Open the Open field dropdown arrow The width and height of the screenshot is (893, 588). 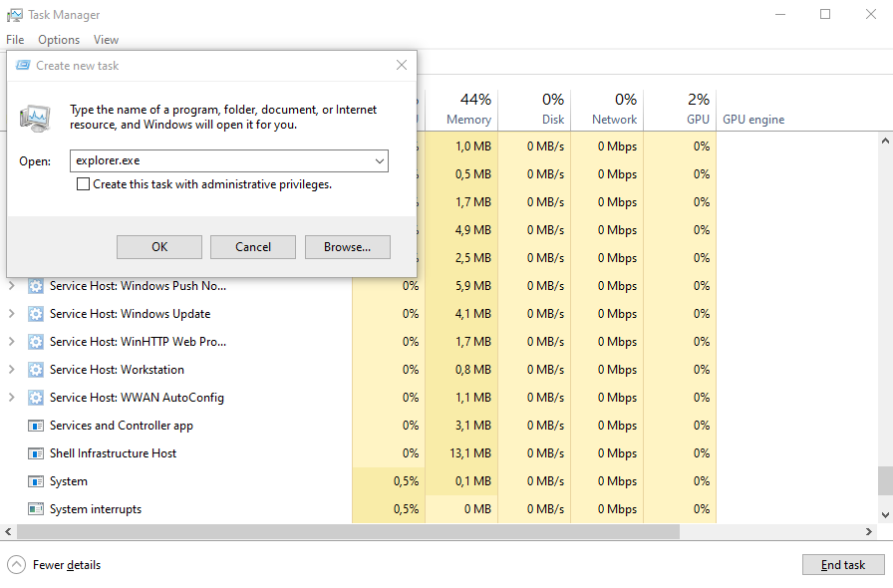click(x=380, y=161)
